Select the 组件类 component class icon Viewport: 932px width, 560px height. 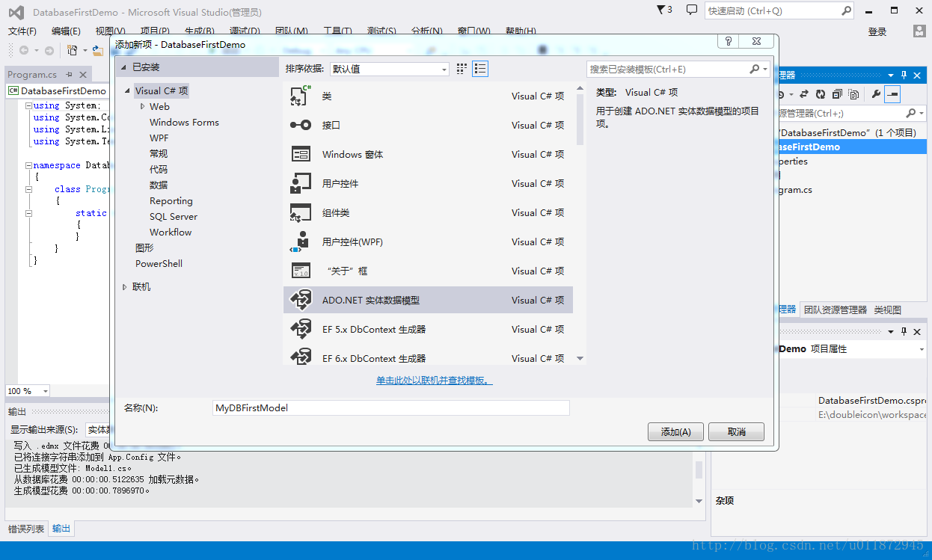pyautogui.click(x=301, y=212)
